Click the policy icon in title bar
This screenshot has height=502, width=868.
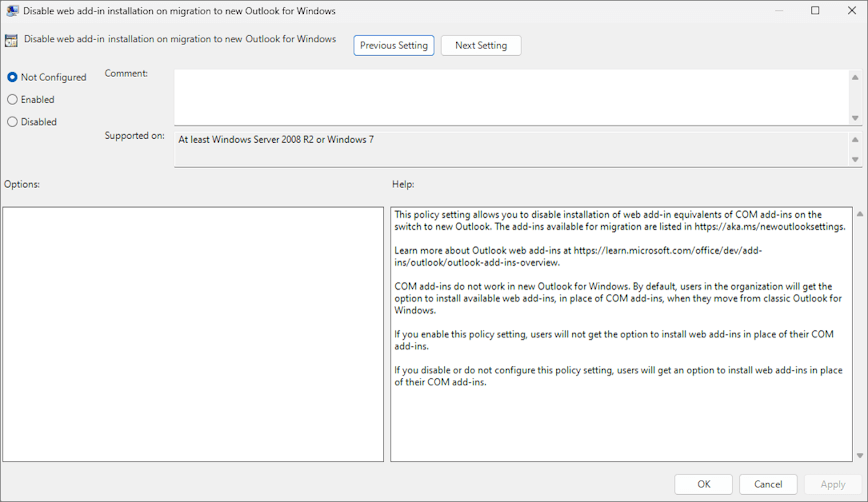[x=12, y=11]
